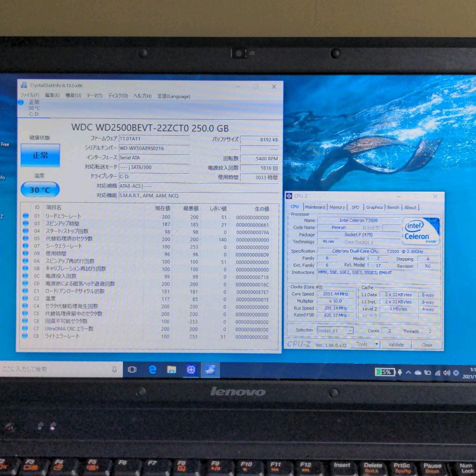Click status icon for C0 電源断による磁気ヘッド退避回数
This screenshot has height=476, width=476.
(26, 283)
